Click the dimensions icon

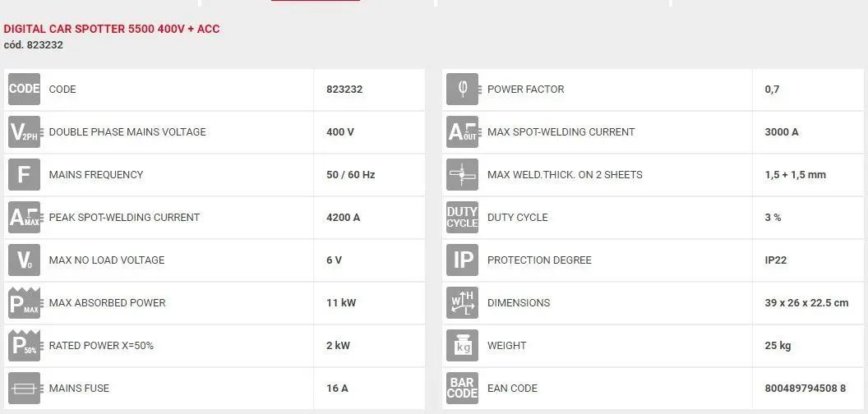pos(463,302)
